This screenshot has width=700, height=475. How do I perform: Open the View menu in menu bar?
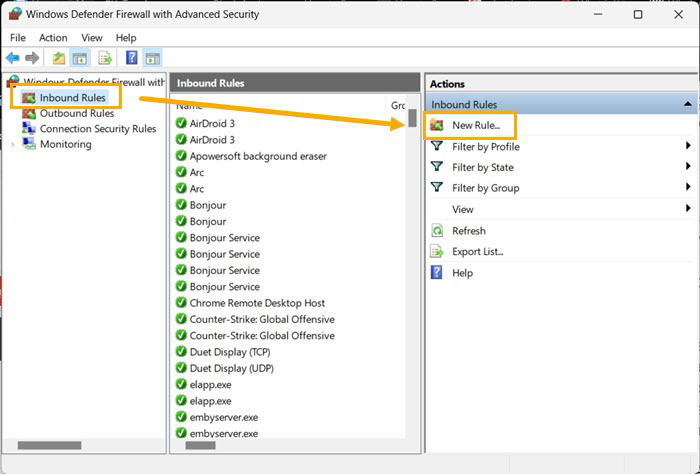click(x=92, y=38)
